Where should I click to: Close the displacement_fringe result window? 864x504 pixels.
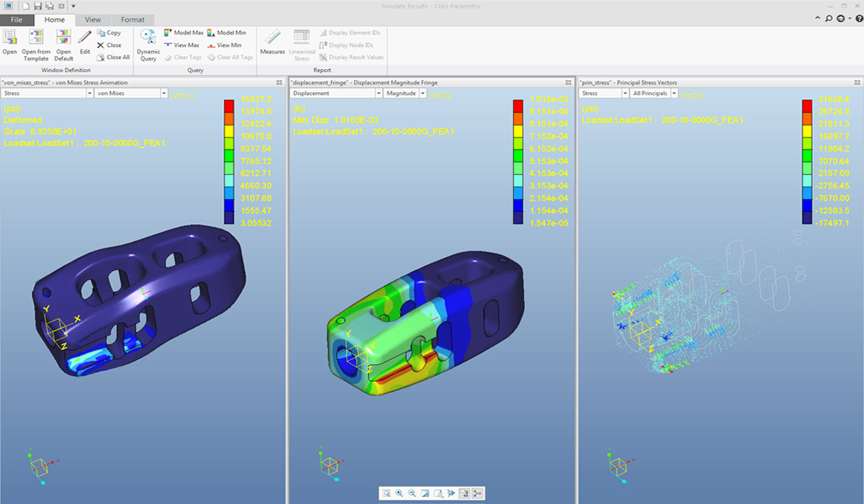coord(568,83)
